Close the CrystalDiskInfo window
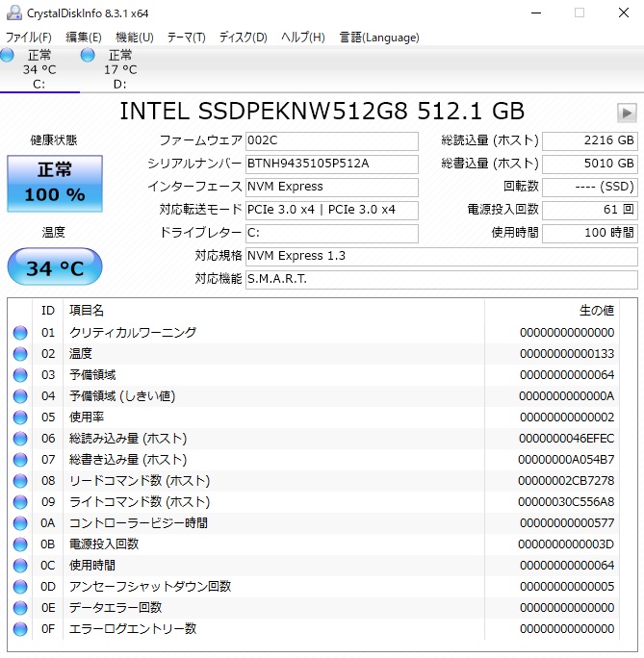644x658 pixels. click(x=624, y=13)
